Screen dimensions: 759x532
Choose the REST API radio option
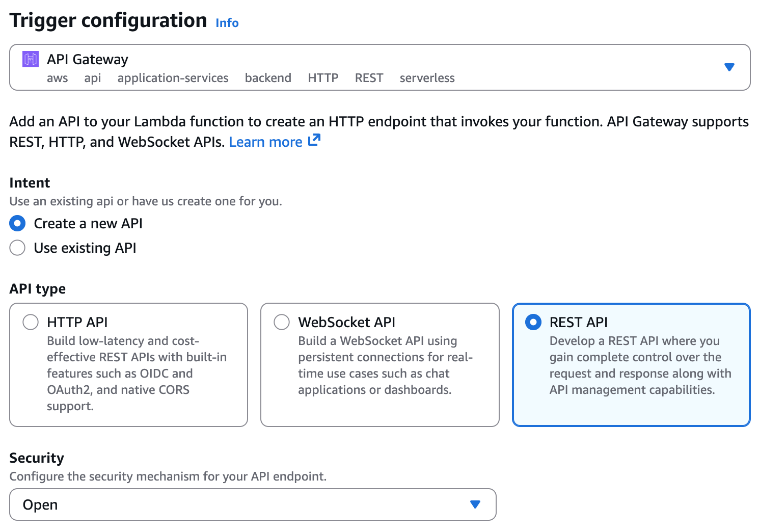pos(533,322)
